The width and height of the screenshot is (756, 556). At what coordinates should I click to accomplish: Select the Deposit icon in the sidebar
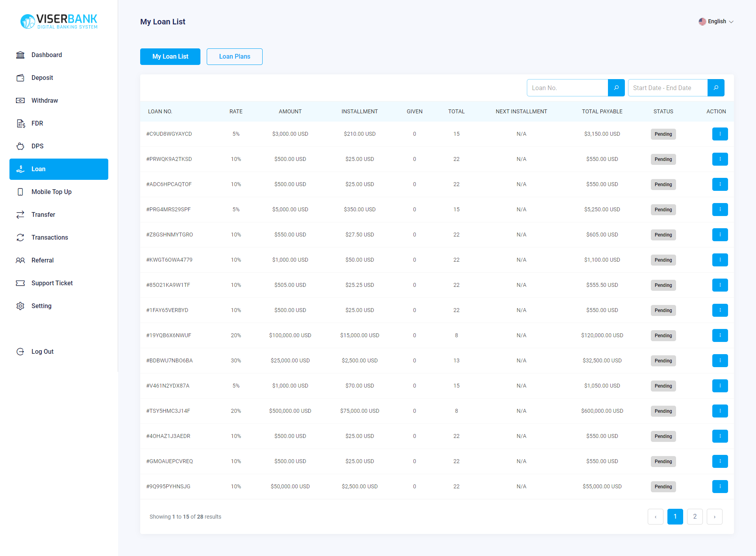coord(20,78)
